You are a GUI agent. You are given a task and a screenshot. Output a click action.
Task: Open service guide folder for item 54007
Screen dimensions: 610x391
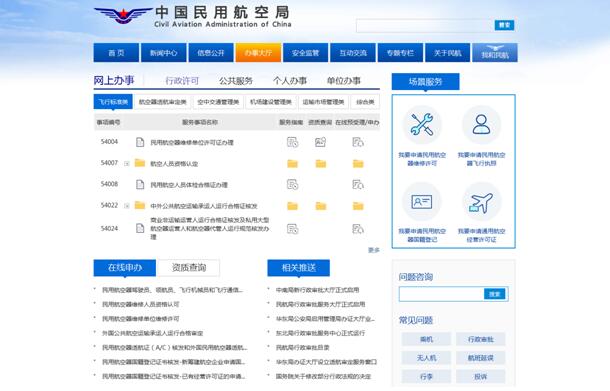[x=292, y=164]
